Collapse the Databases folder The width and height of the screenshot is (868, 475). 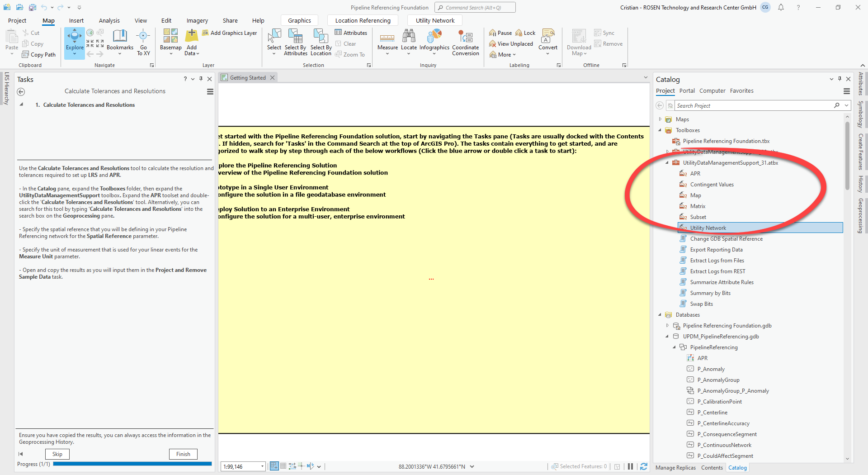coord(660,314)
